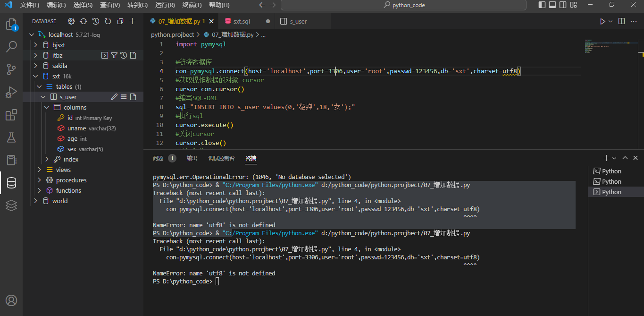The image size is (644, 316).
Task: Open history for itbz database
Action: pyautogui.click(x=124, y=55)
